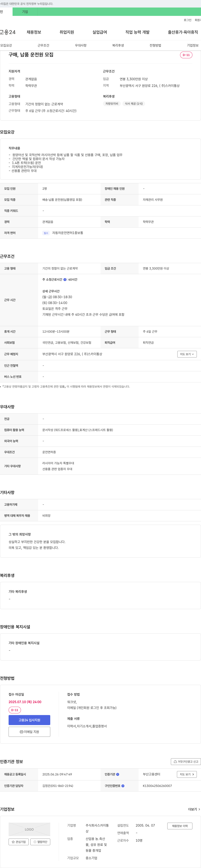Image resolution: width=201 pixels, height=868 pixels.
Task: Click the help icon beside 인증기관 label
Action: (117, 775)
